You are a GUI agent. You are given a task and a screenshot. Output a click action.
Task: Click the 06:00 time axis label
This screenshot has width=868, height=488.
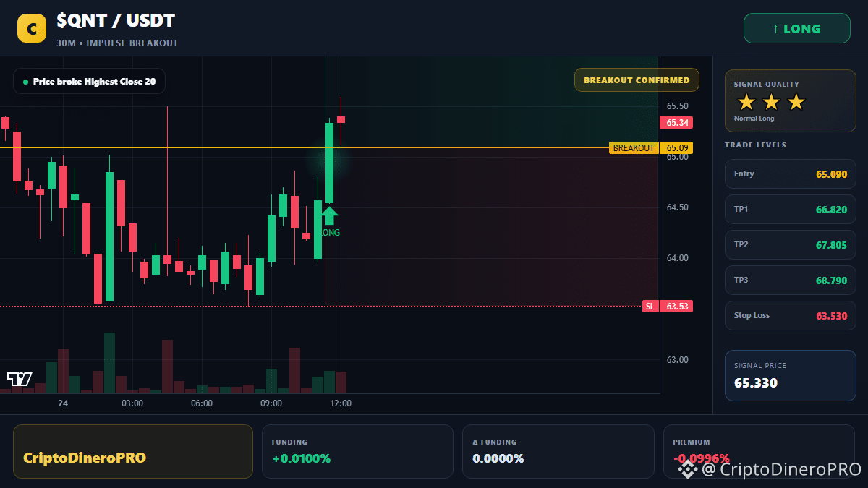pyautogui.click(x=202, y=403)
